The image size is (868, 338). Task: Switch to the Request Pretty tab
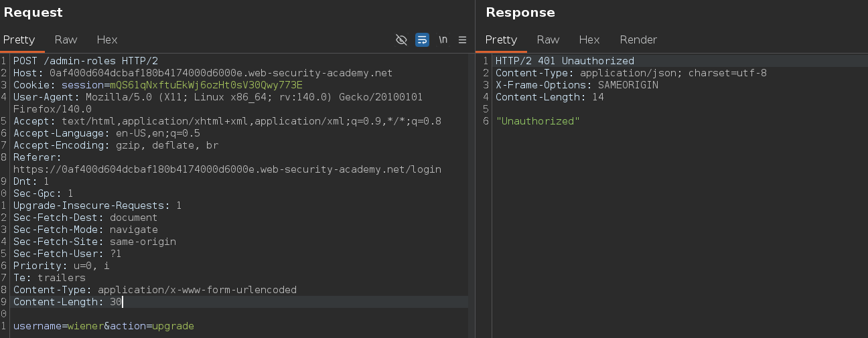tap(19, 39)
